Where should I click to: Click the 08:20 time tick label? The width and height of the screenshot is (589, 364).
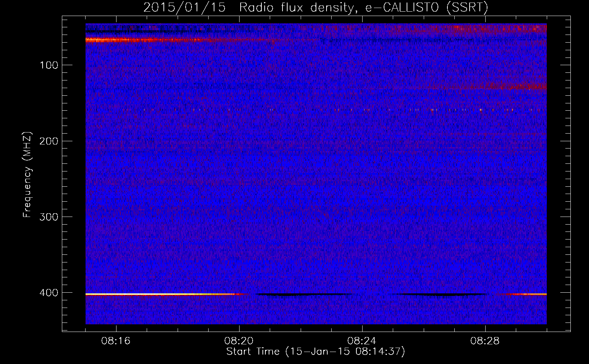click(x=239, y=341)
